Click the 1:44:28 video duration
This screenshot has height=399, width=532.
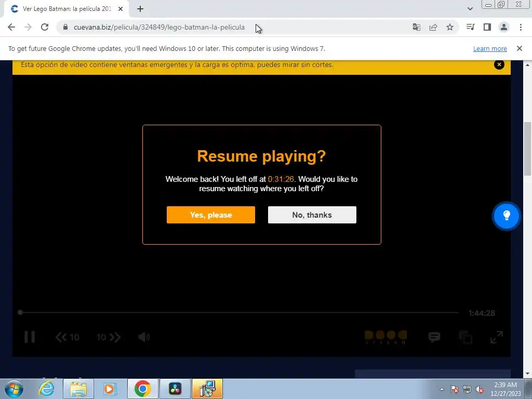click(482, 313)
